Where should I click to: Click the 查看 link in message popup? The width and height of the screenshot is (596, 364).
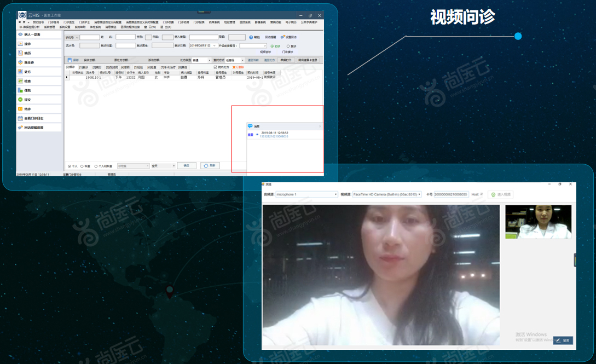point(250,135)
